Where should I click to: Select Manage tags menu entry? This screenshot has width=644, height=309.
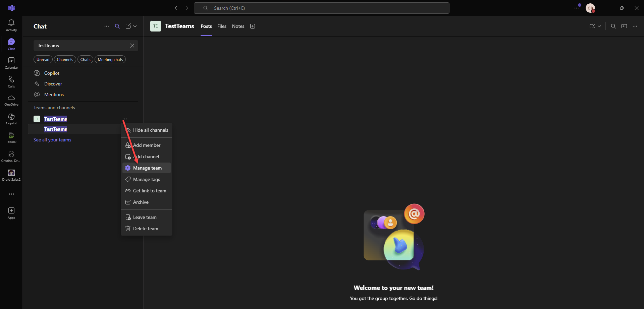coord(147,179)
